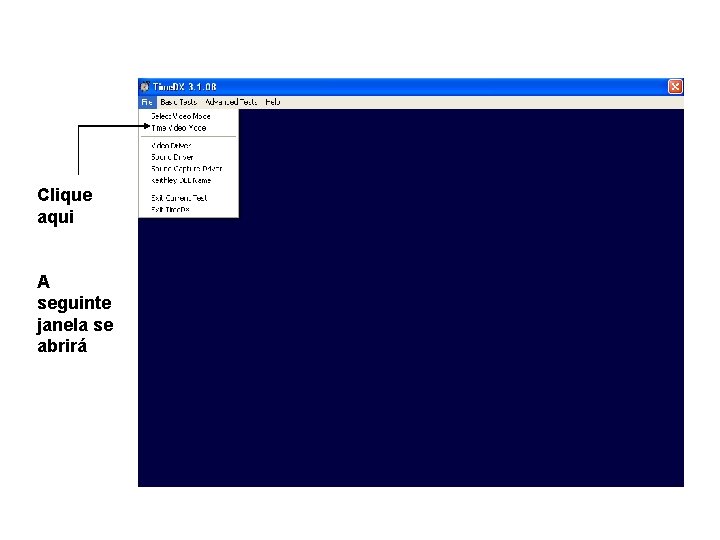This screenshot has height=540, width=720.
Task: Select Sound Driver in File menu
Action: coord(188,157)
